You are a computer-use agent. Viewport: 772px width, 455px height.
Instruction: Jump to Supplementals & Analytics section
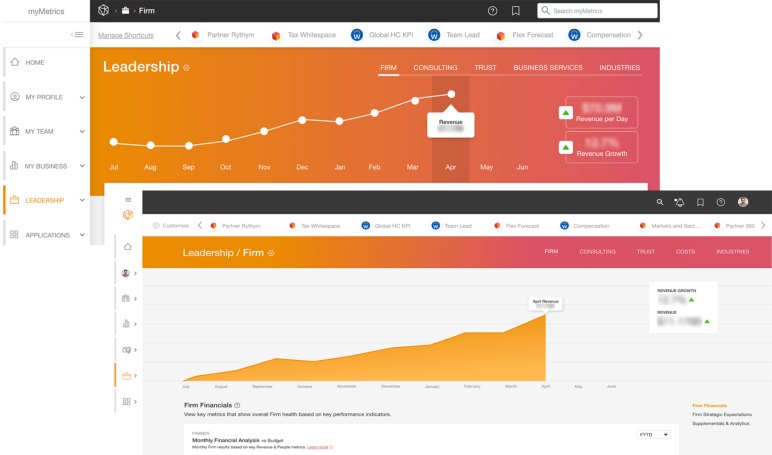click(721, 423)
